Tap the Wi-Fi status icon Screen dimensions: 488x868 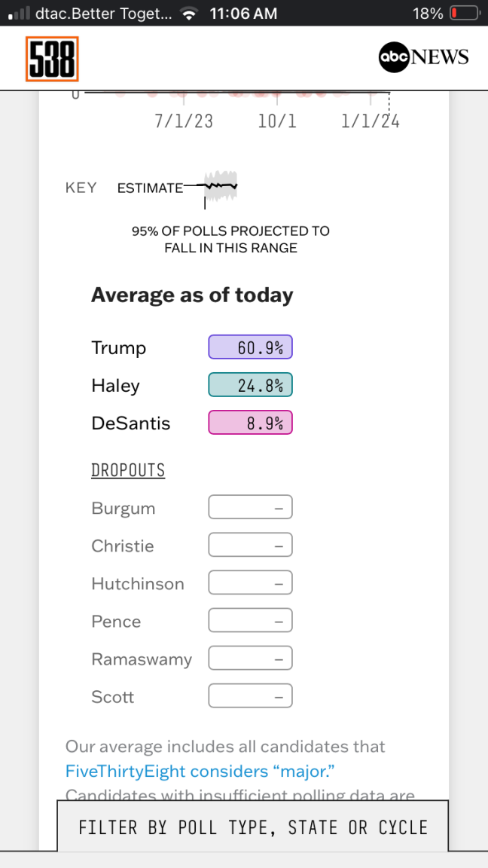pos(190,14)
